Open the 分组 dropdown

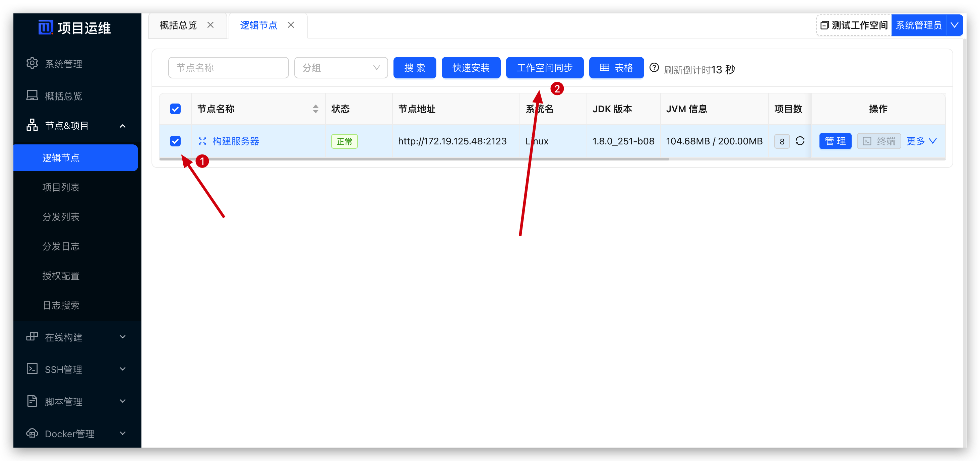[x=341, y=68]
